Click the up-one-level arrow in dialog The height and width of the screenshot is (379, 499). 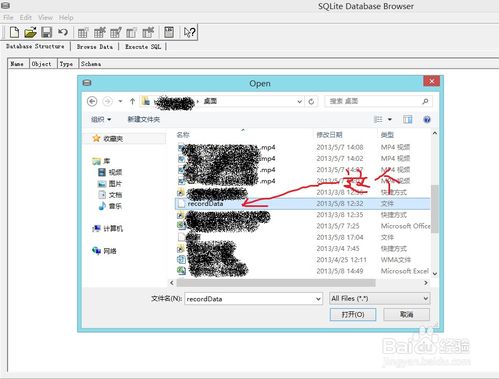tap(132, 101)
